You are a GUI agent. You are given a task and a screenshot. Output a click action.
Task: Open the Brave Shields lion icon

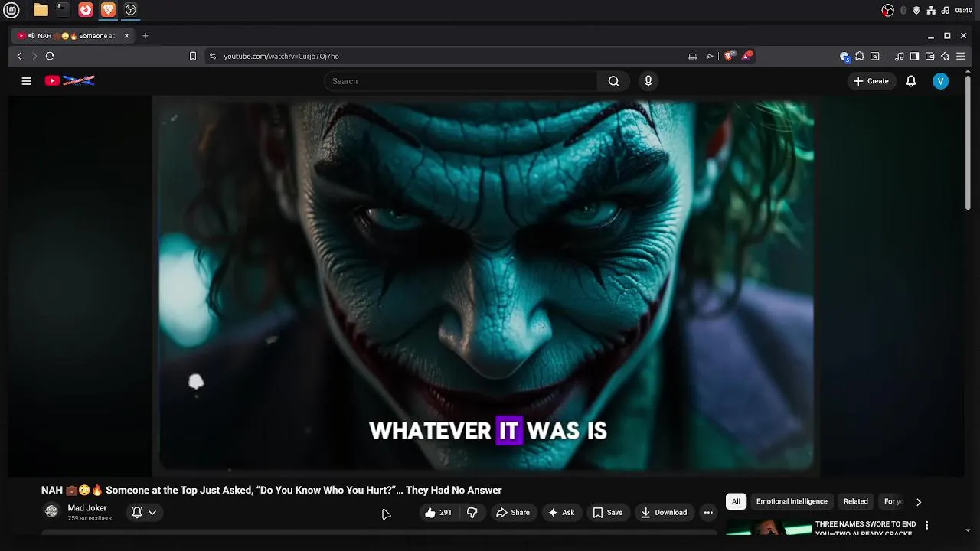pos(730,56)
